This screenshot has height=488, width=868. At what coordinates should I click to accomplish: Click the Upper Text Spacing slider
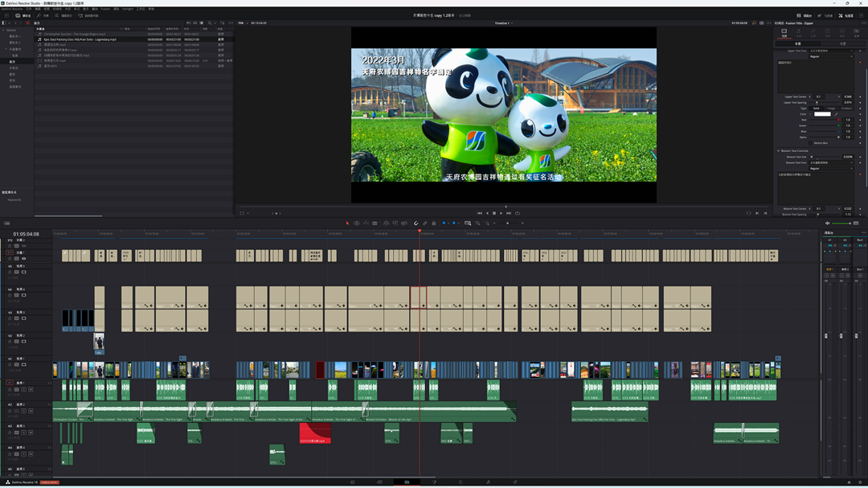point(825,102)
